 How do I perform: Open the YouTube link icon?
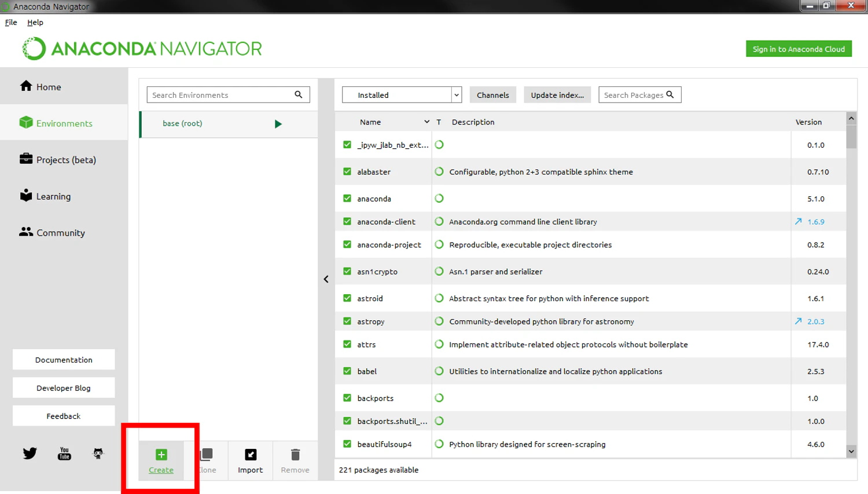(x=64, y=453)
